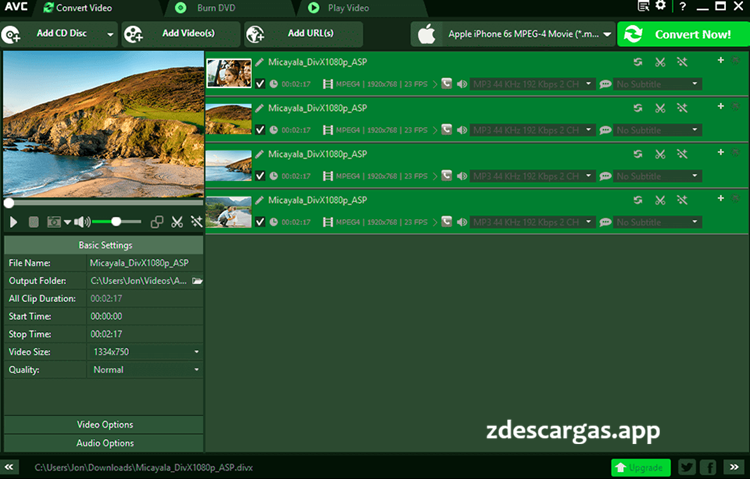Click the pencil icon in the lakeside family row
Viewport: 750px width, 479px height.
click(259, 200)
